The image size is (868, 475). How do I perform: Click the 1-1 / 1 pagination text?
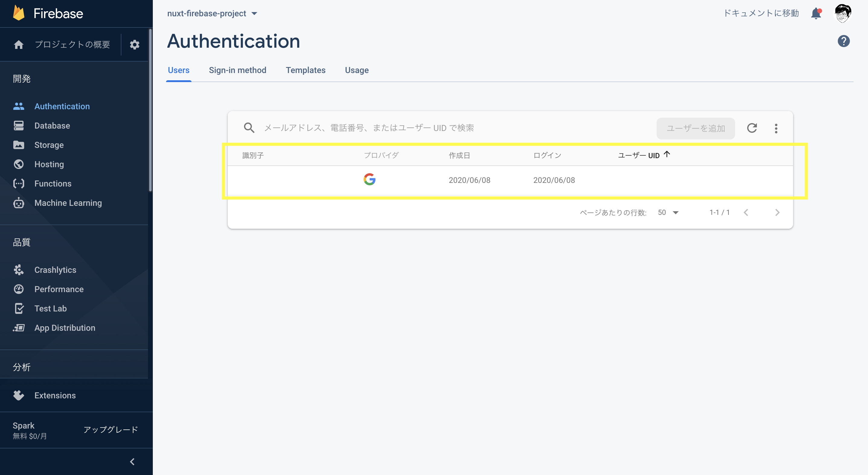[719, 212]
